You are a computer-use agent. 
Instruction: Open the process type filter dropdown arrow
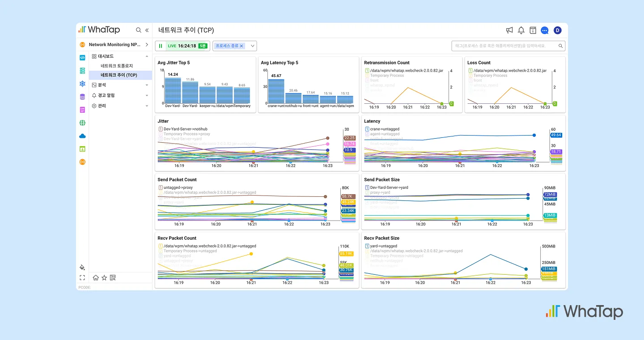(252, 46)
